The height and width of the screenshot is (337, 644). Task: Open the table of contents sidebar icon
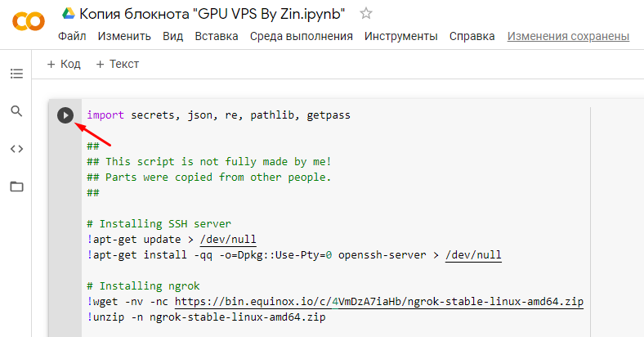[x=16, y=74]
